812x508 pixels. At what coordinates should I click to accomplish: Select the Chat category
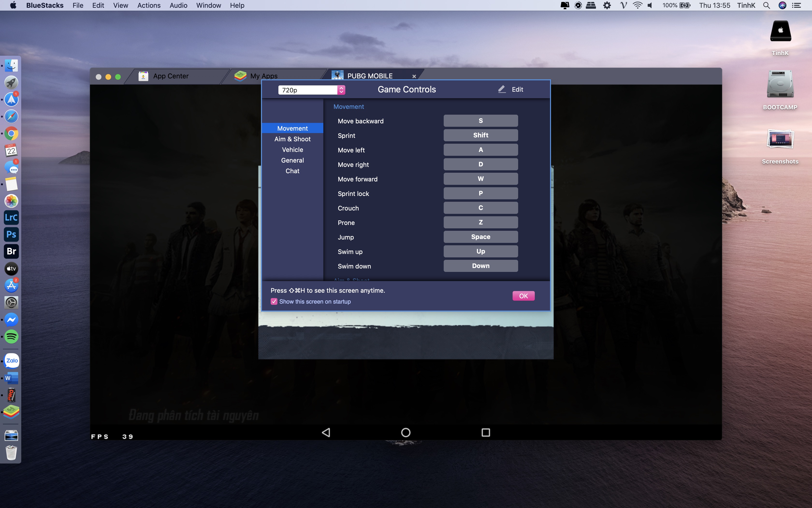[x=292, y=171]
